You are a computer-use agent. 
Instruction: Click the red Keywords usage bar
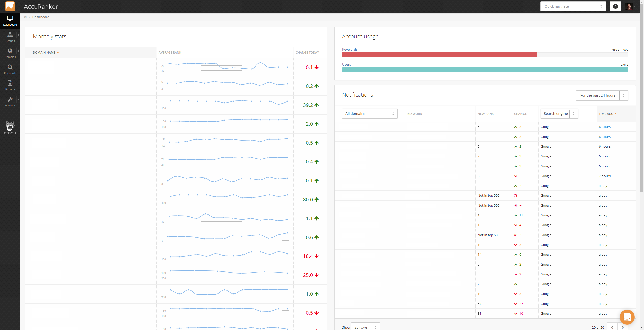tap(439, 55)
